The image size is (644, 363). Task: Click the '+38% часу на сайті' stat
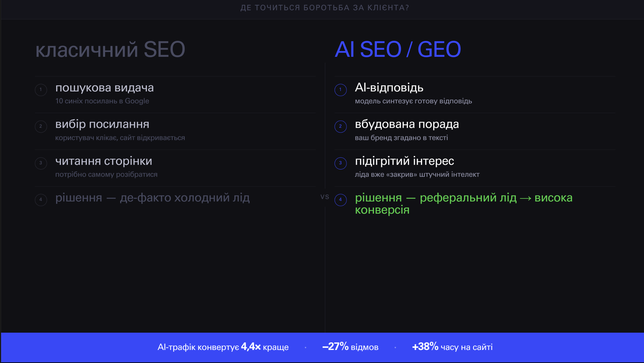click(x=452, y=347)
